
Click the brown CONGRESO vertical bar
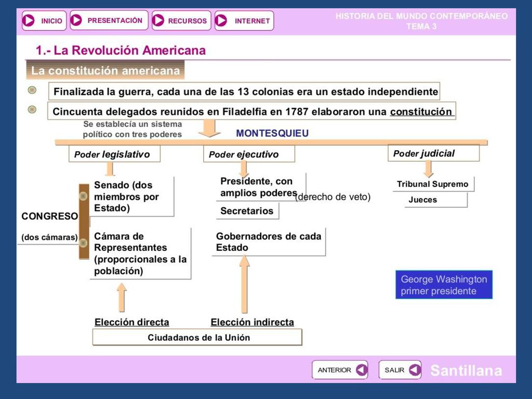click(84, 221)
